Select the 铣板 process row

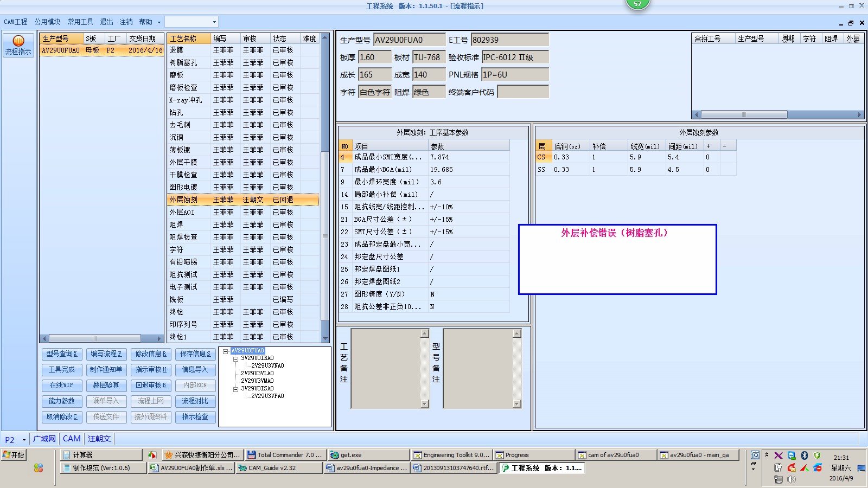(x=243, y=300)
